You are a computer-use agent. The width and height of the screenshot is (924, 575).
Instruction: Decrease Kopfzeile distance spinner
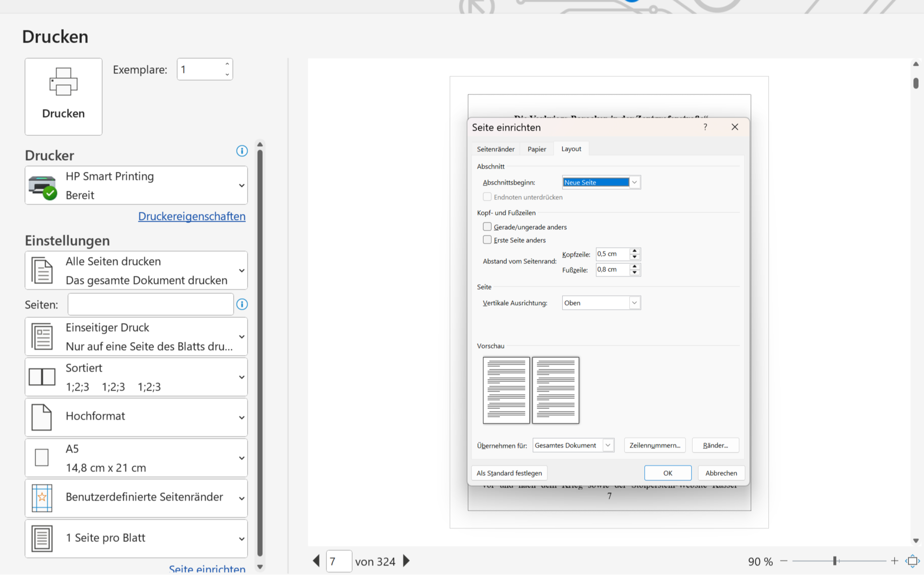tap(635, 257)
